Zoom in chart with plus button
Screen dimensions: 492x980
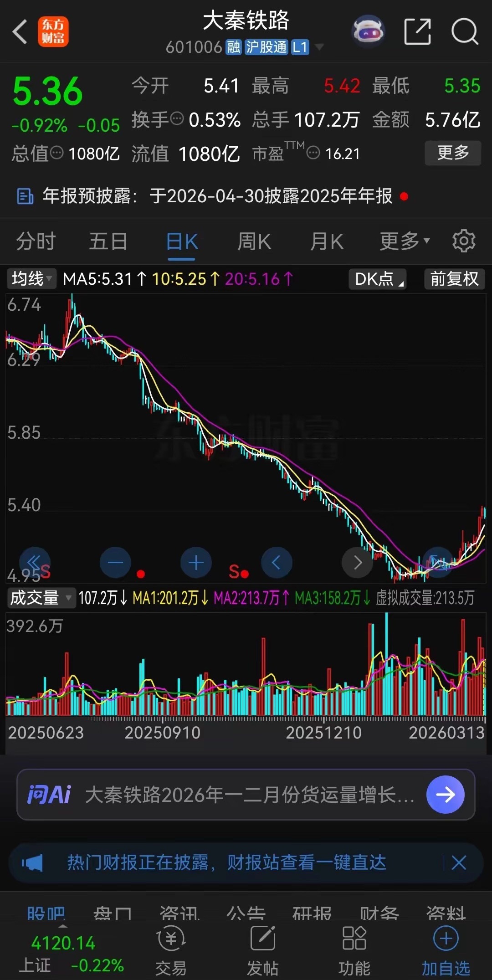(196, 562)
